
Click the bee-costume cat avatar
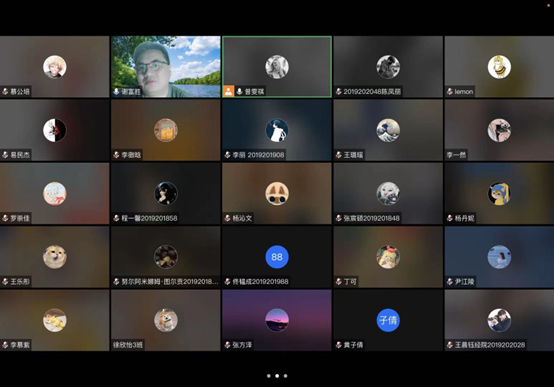(x=499, y=67)
